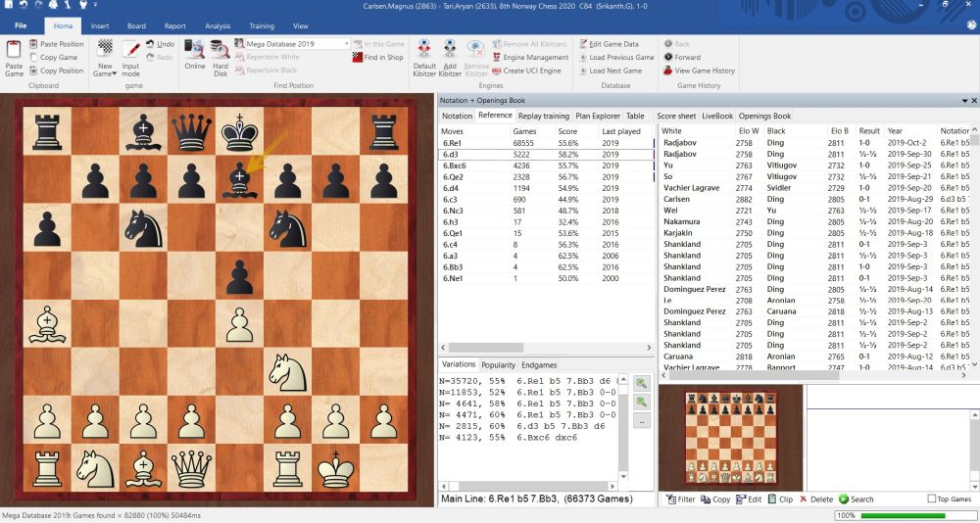Viewport: 980px width, 523px height.
Task: Click the Paste Game icon
Action: pos(14,57)
